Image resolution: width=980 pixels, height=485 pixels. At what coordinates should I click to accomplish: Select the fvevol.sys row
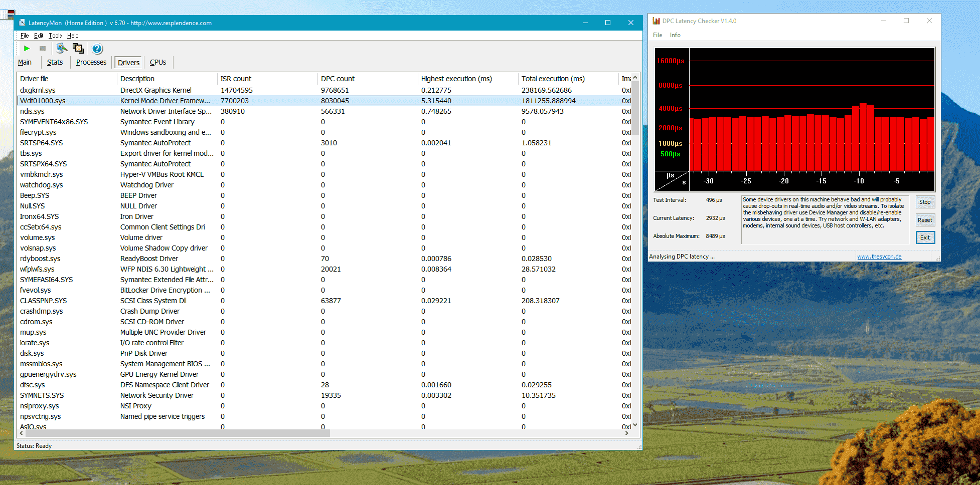[324, 290]
